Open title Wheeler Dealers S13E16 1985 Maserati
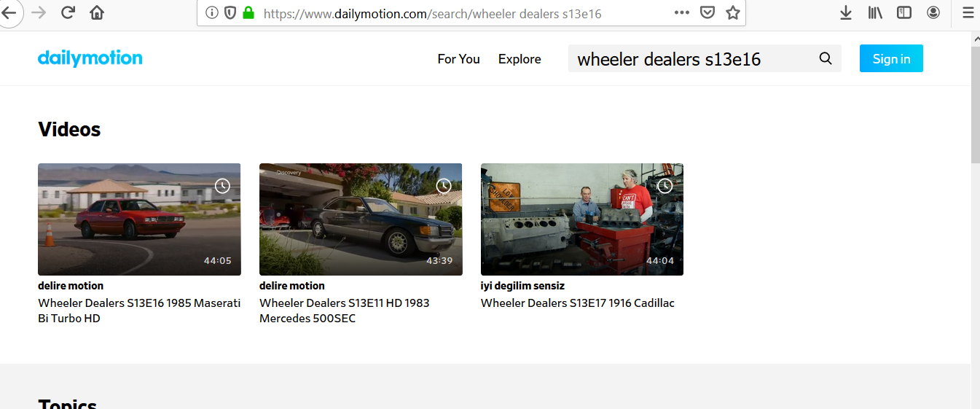 point(139,311)
